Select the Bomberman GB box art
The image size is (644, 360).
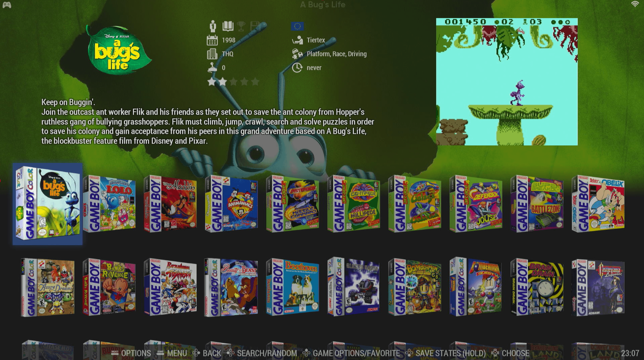[x=415, y=287]
